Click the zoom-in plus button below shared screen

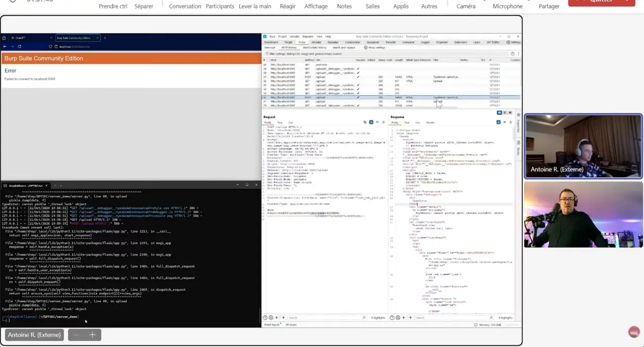click(92, 335)
